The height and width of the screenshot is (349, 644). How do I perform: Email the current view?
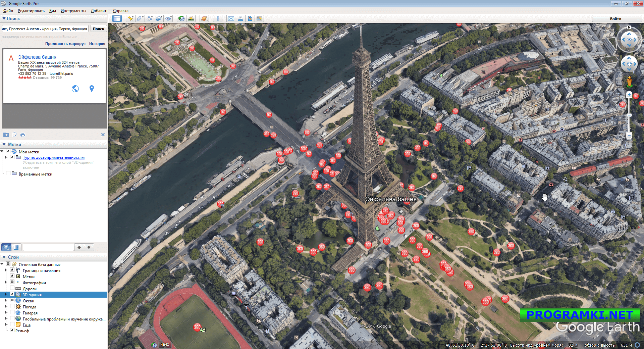[231, 18]
